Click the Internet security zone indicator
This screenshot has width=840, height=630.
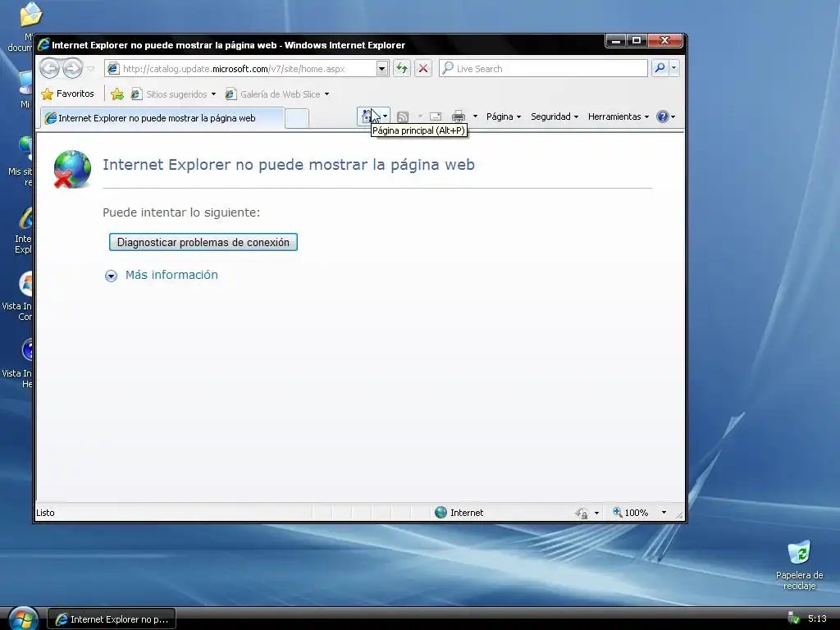[459, 513]
